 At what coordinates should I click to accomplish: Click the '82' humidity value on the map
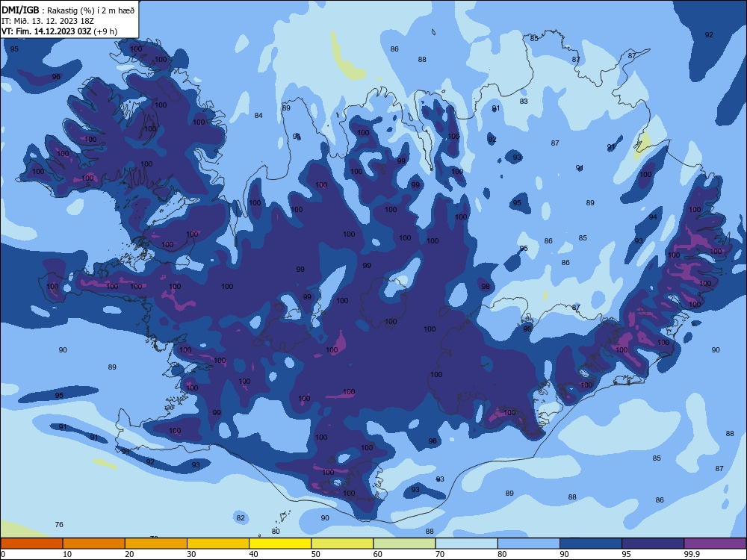click(x=241, y=517)
